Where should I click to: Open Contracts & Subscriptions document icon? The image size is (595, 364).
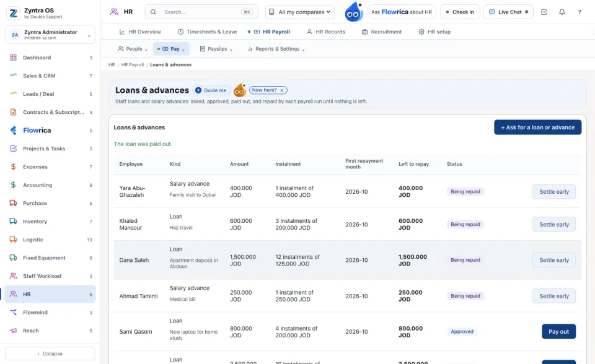[x=13, y=112]
